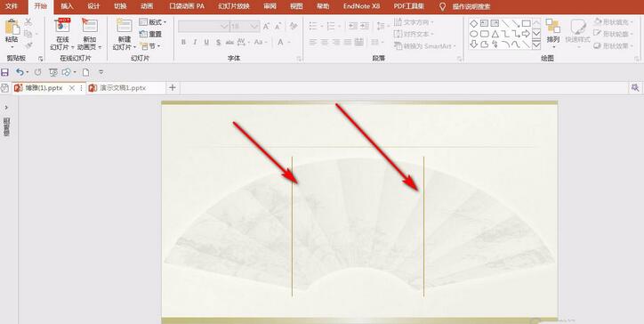Toggle Italic formatting
Image resolution: width=644 pixels, height=324 pixels.
pyautogui.click(x=195, y=42)
